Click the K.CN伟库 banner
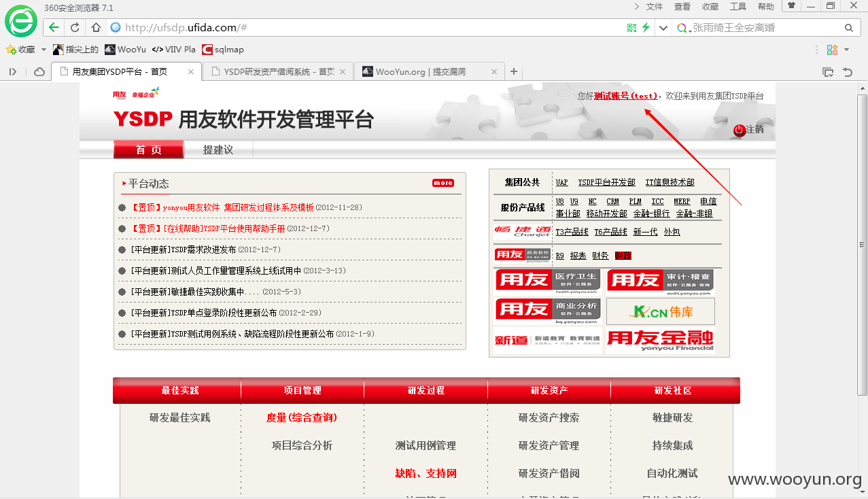The width and height of the screenshot is (868, 499). pos(661,311)
